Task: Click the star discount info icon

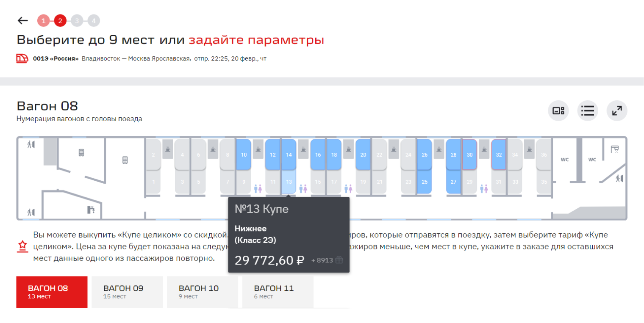Action: [x=22, y=246]
